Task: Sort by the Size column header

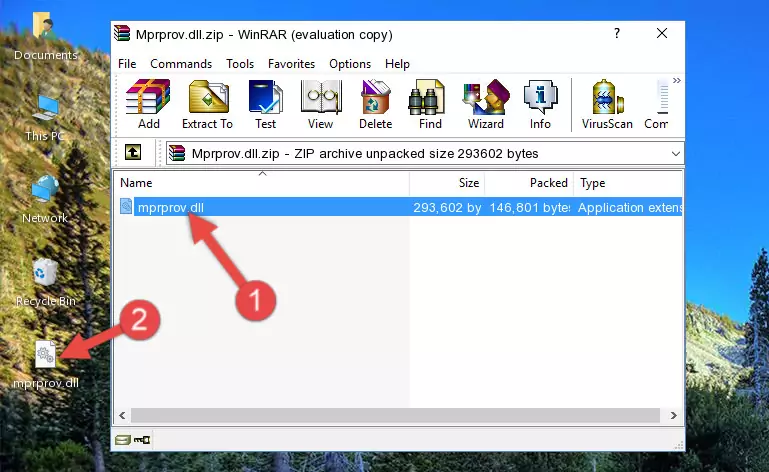Action: (447, 183)
